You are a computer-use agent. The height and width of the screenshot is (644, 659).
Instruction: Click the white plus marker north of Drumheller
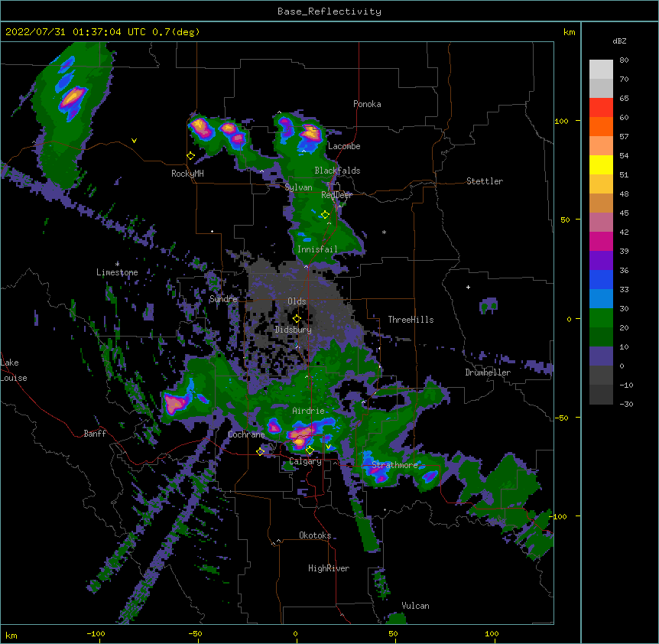click(468, 287)
